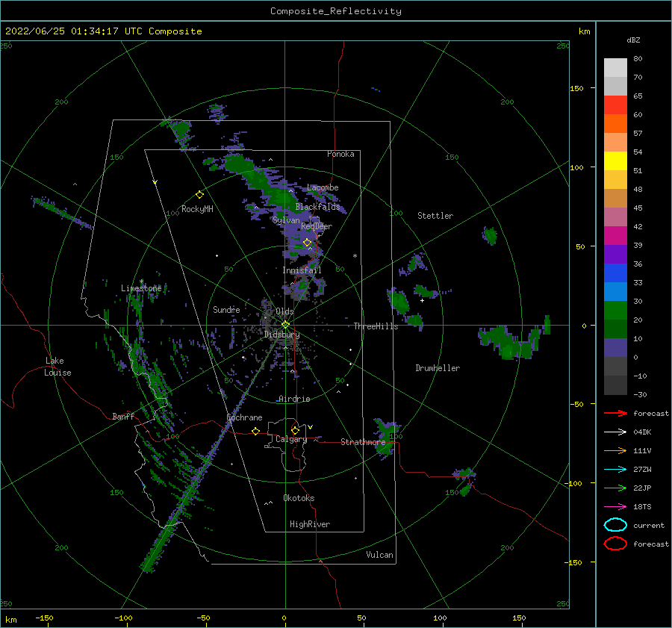Click the Limestone label
672x628 pixels.
(141, 288)
